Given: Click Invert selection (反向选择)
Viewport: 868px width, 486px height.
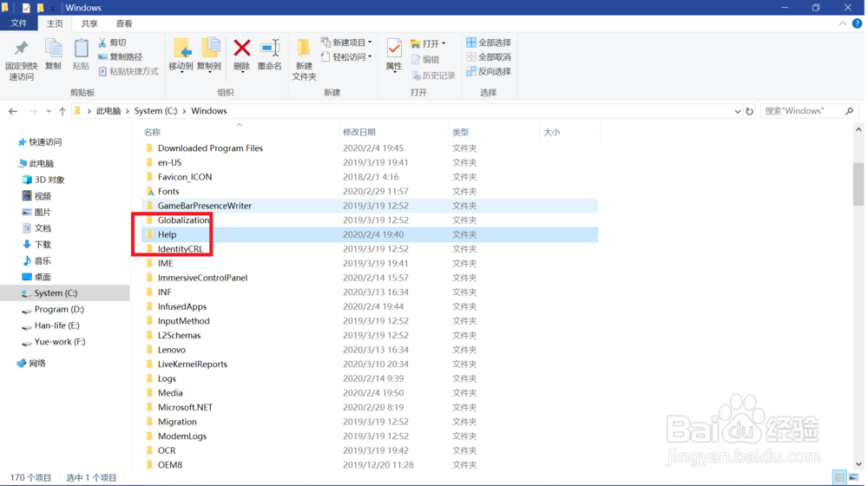Looking at the screenshot, I should click(x=489, y=71).
